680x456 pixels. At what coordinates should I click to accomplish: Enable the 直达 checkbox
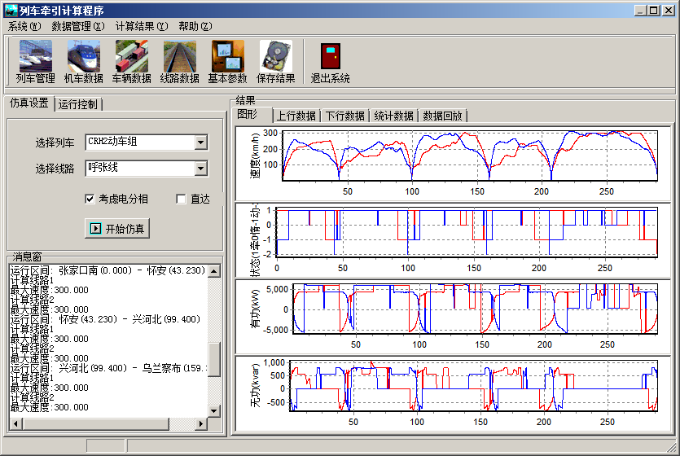(x=181, y=199)
